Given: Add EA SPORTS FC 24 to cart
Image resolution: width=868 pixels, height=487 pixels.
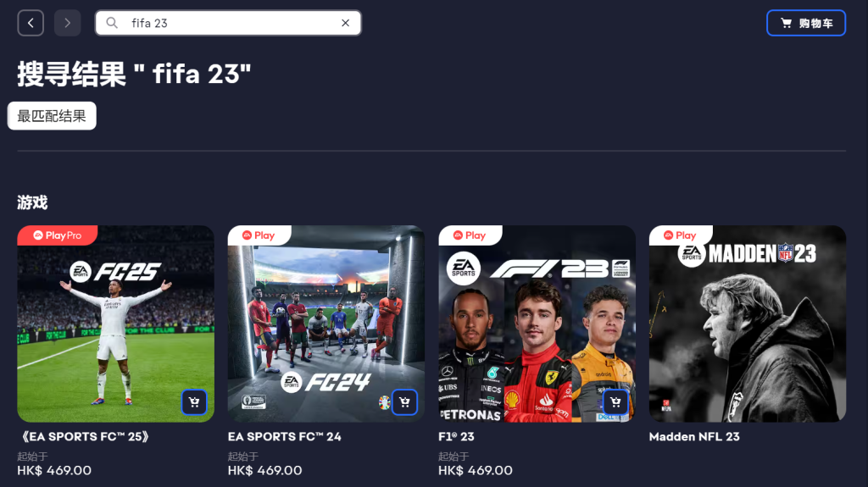Looking at the screenshot, I should pos(404,402).
